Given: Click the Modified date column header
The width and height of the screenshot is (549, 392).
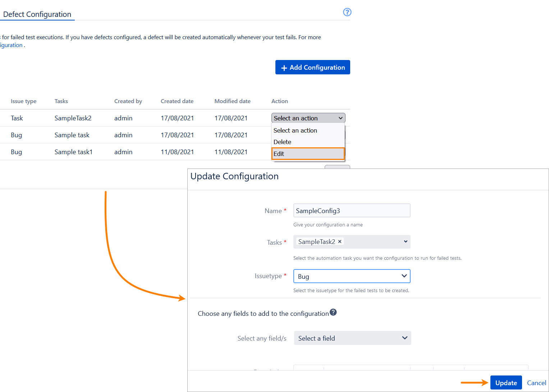Looking at the screenshot, I should [x=232, y=101].
